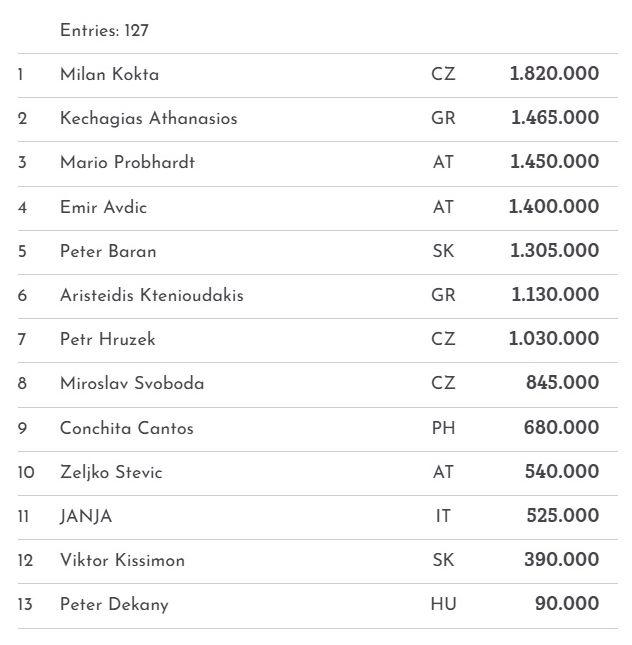
Task: Click the JANJA player name
Action: point(86,516)
